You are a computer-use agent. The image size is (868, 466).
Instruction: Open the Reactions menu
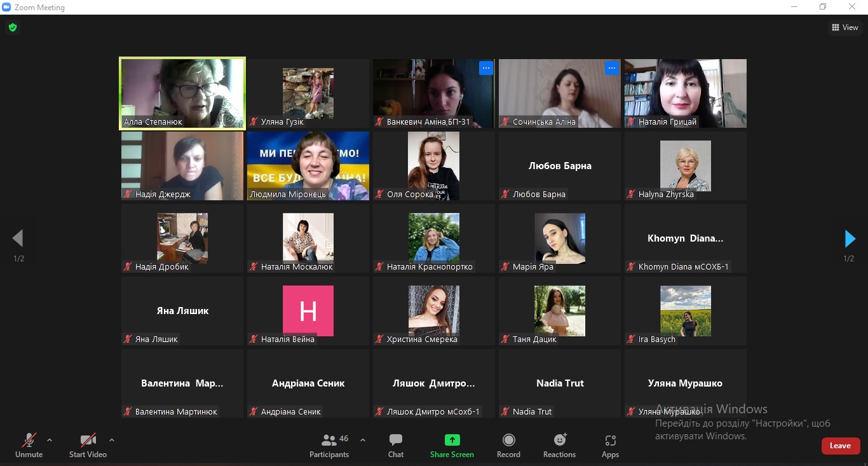click(x=560, y=445)
